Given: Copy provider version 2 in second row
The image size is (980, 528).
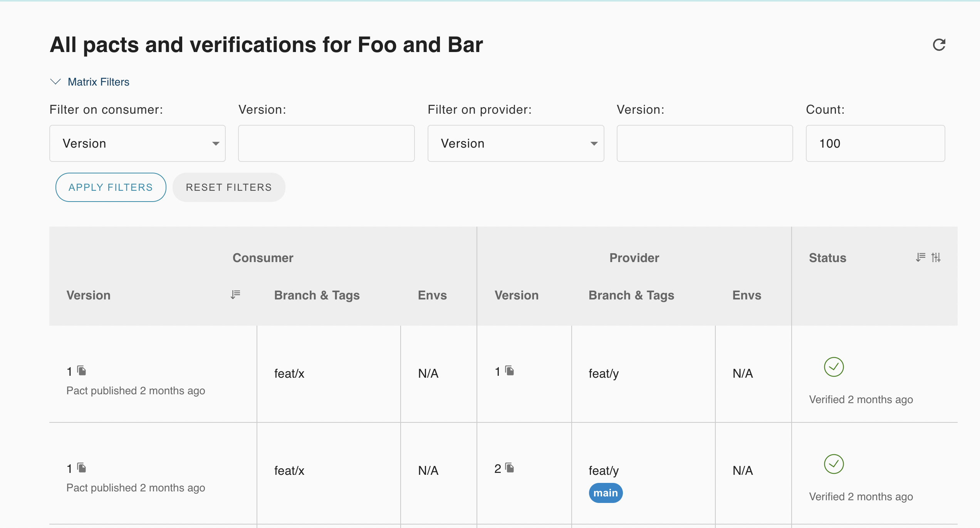Looking at the screenshot, I should (510, 468).
